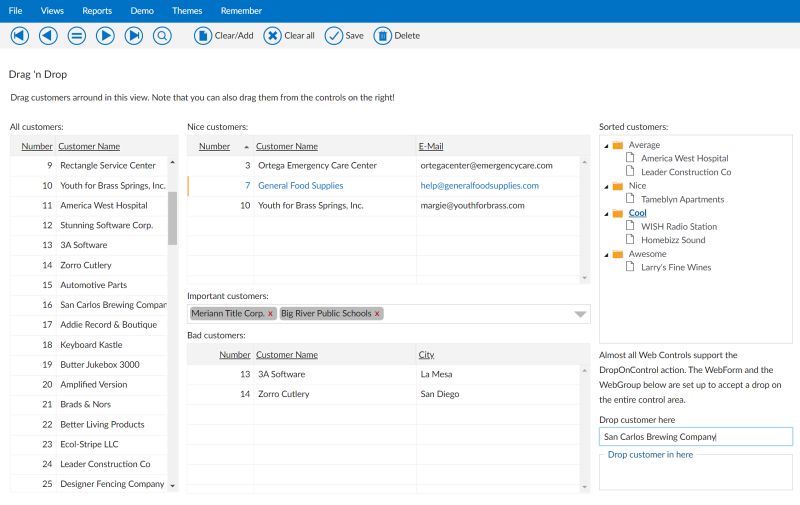The height and width of the screenshot is (505, 800).
Task: Open the Remember menu
Action: [241, 11]
